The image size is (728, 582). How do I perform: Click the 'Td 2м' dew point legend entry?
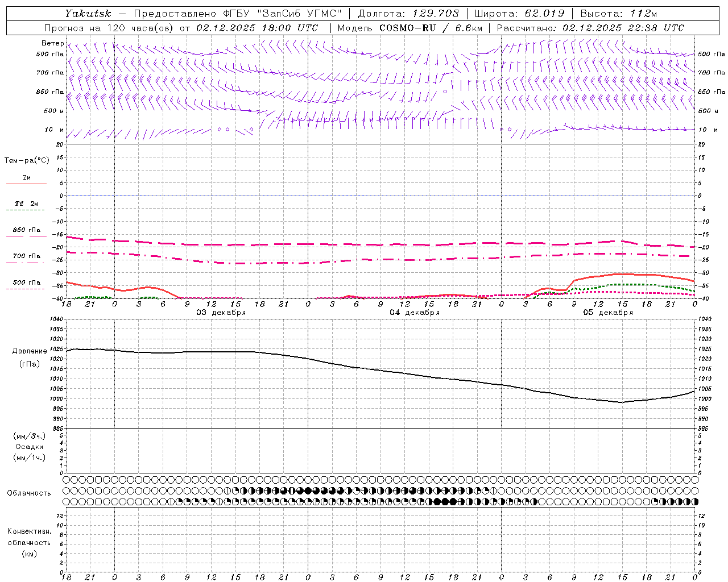pyautogui.click(x=27, y=203)
